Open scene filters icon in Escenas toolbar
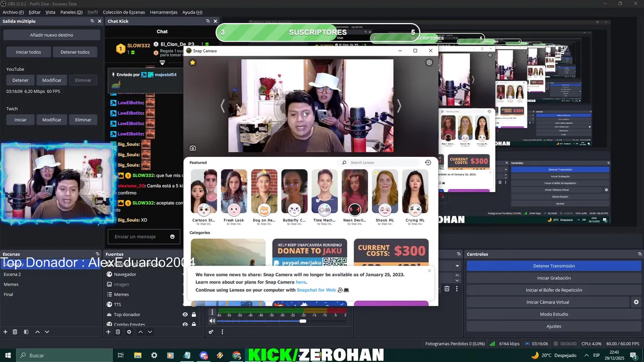 (26, 332)
